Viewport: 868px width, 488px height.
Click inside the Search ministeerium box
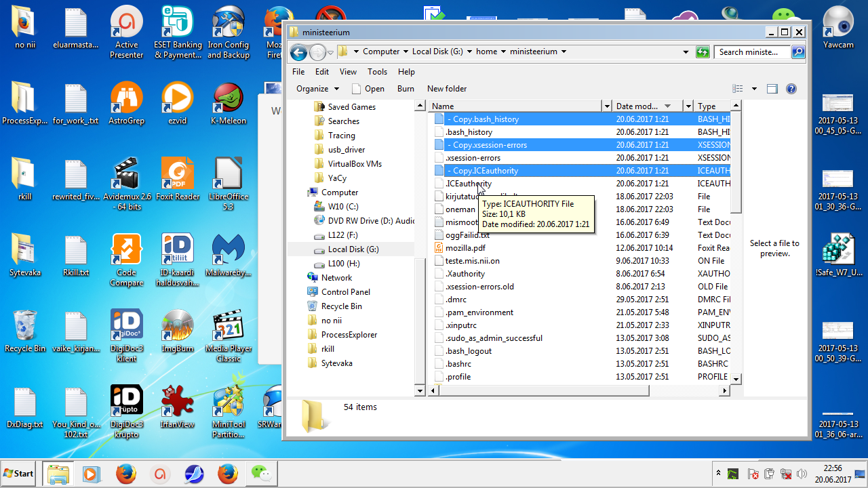click(x=753, y=52)
